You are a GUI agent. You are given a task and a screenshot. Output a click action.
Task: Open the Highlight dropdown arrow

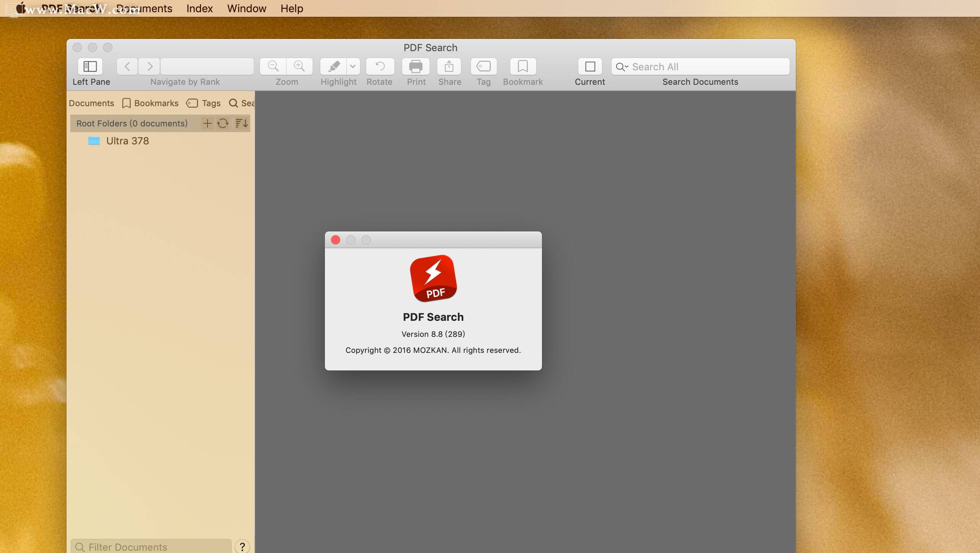(353, 66)
